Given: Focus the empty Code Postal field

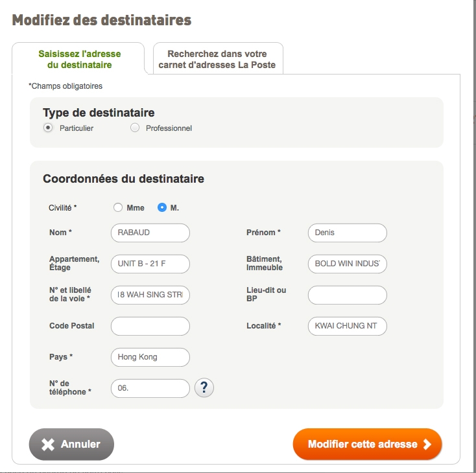Looking at the screenshot, I should pyautogui.click(x=150, y=326).
